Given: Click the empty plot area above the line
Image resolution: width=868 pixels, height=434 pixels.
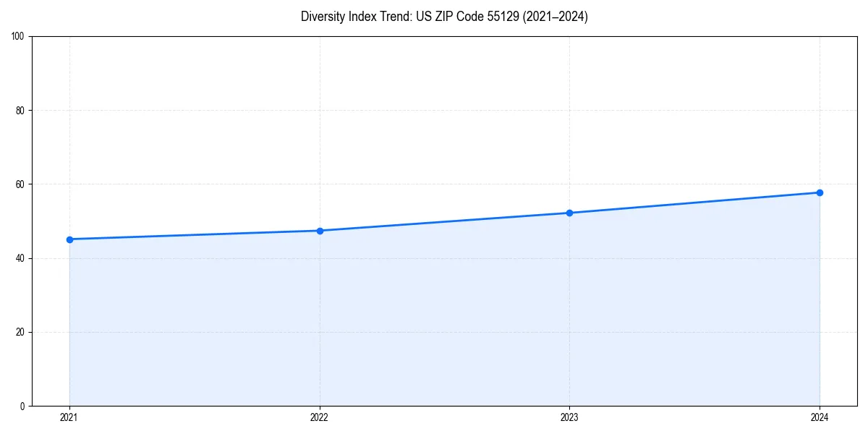Looking at the screenshot, I should (434, 109).
